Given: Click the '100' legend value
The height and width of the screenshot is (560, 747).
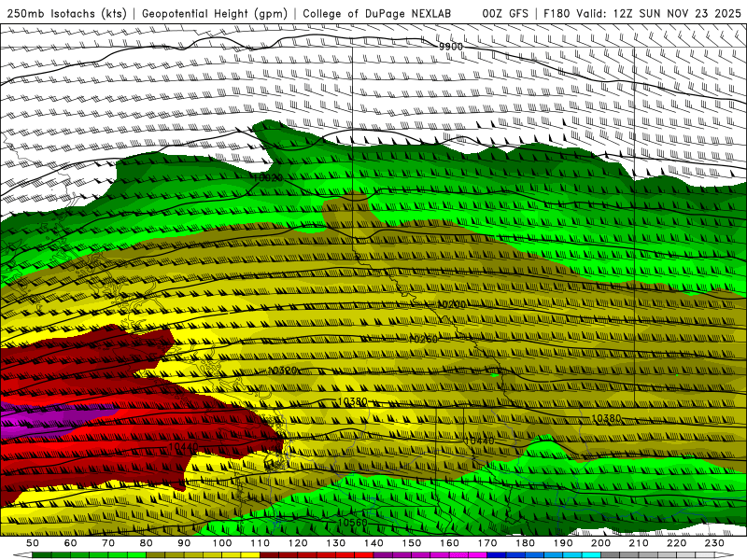Looking at the screenshot, I should [222, 543].
